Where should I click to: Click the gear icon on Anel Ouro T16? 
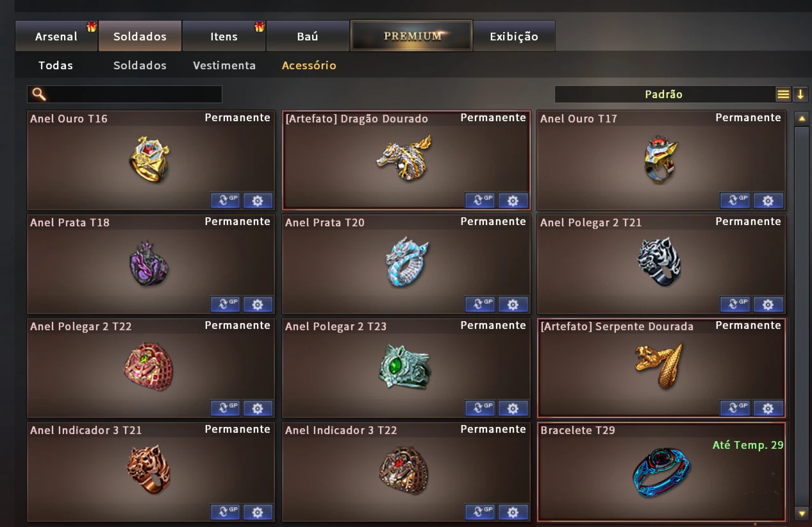(x=258, y=201)
